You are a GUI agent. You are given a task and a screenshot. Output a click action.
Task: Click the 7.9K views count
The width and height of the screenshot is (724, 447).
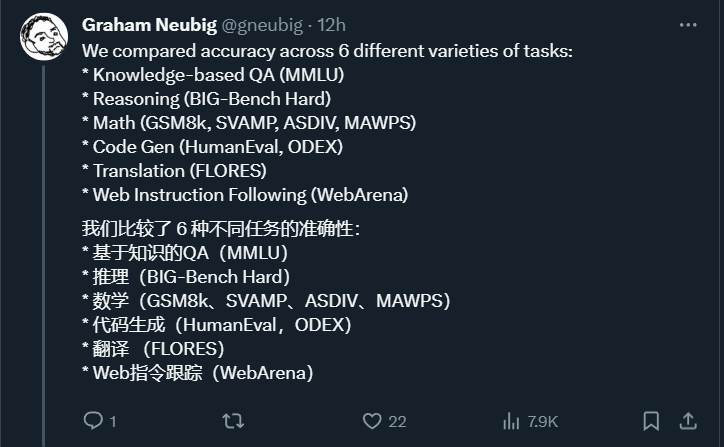(543, 422)
